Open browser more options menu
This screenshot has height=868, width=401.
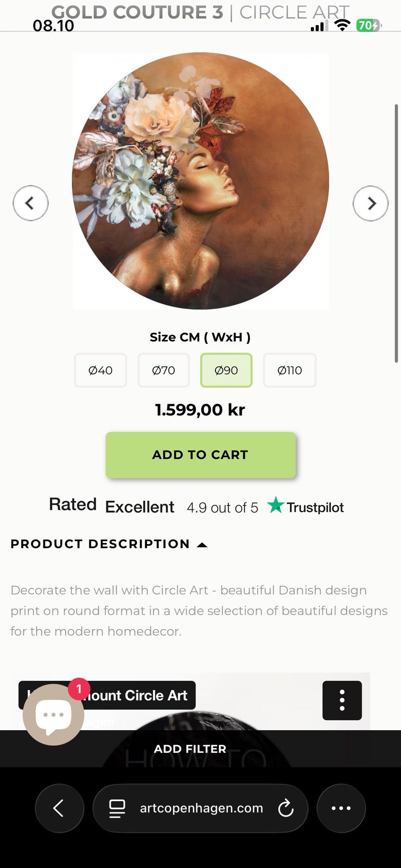click(x=341, y=808)
